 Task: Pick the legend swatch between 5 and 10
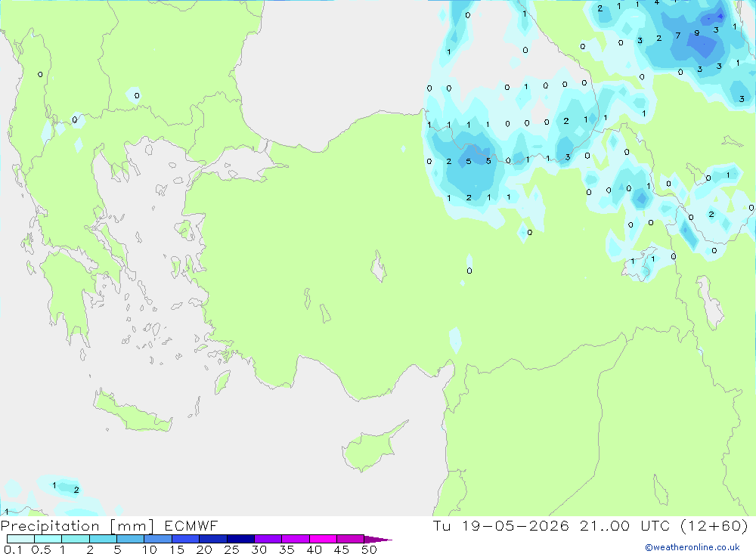click(131, 539)
